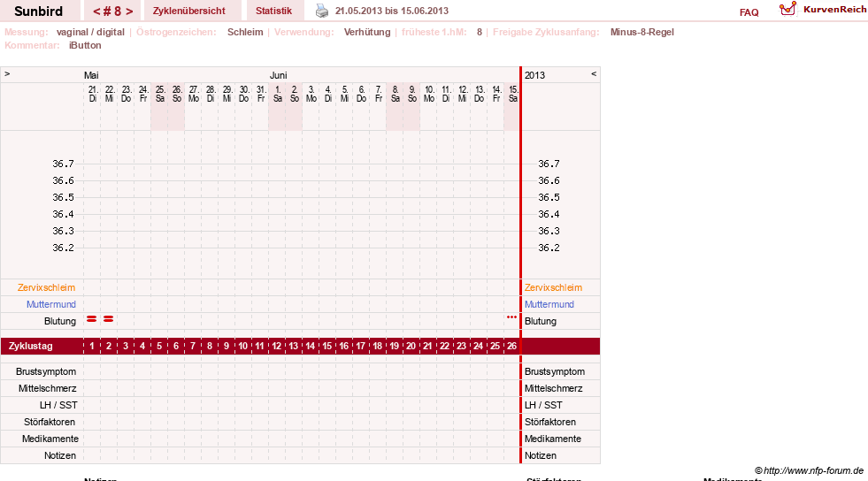Click the printer icon

click(321, 11)
